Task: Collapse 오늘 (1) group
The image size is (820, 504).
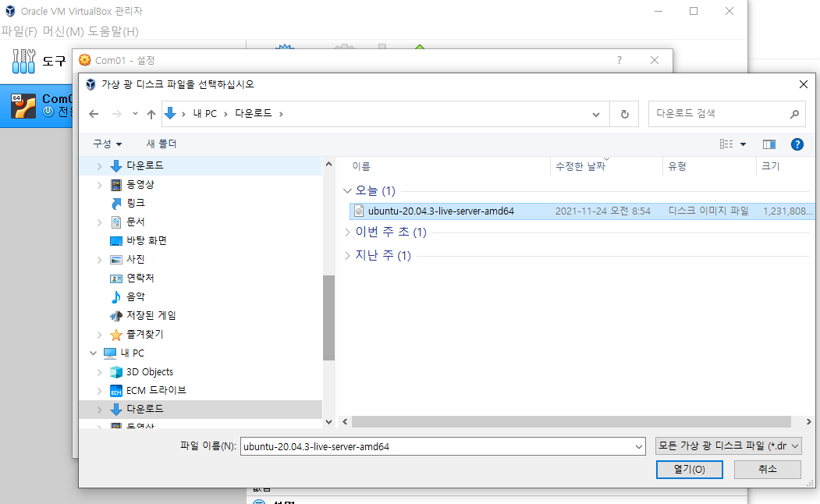Action: [x=347, y=191]
